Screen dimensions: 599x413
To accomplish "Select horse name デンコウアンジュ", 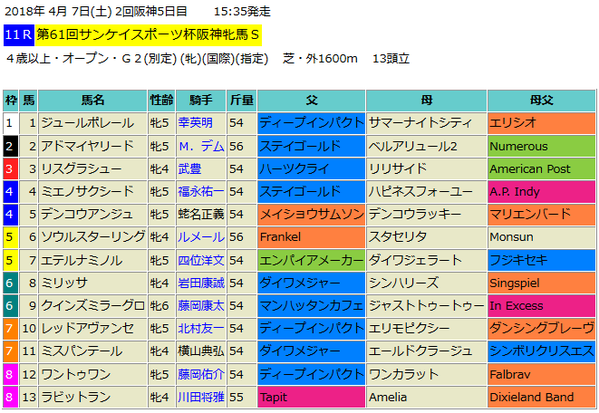I will tap(87, 214).
